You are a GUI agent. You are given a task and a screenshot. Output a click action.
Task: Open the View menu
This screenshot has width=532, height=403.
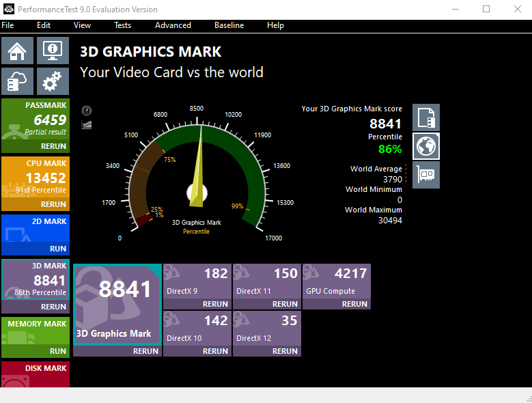(82, 25)
